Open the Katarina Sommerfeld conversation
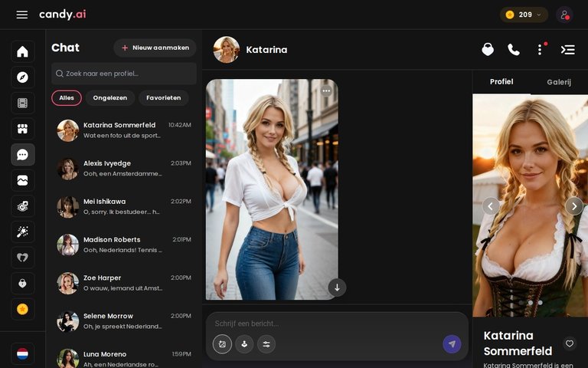Image resolution: width=588 pixels, height=368 pixels. pos(124,130)
